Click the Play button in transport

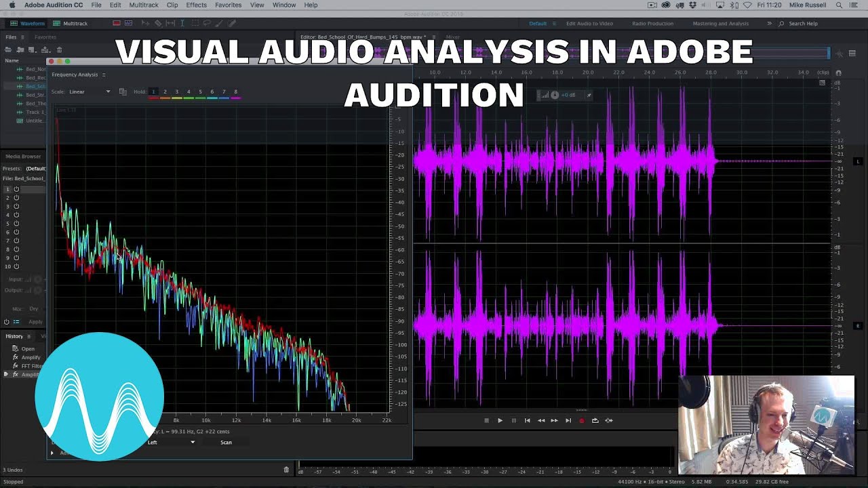click(500, 420)
